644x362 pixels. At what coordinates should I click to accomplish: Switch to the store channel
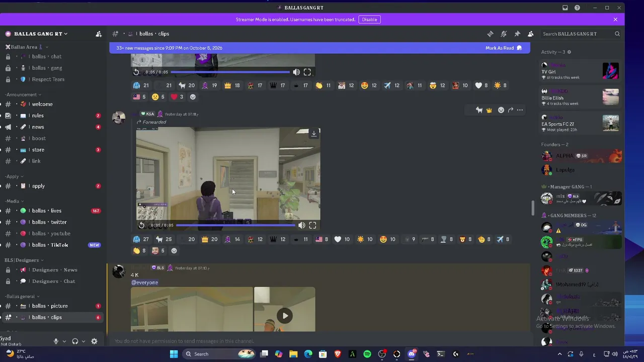click(53, 150)
